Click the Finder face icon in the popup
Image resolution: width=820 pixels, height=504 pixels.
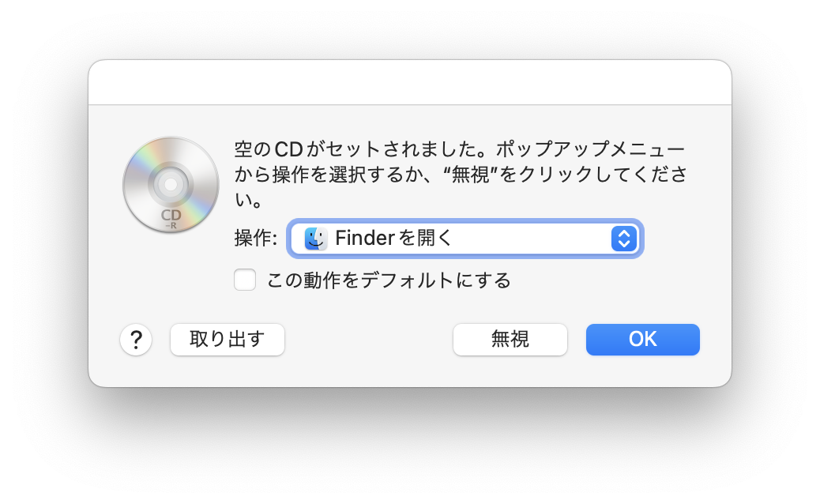point(316,238)
